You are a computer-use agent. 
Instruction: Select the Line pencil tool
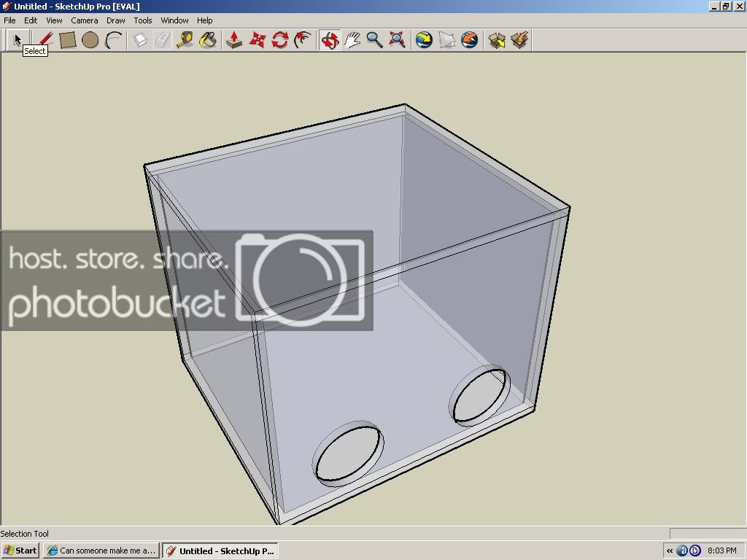click(x=45, y=40)
